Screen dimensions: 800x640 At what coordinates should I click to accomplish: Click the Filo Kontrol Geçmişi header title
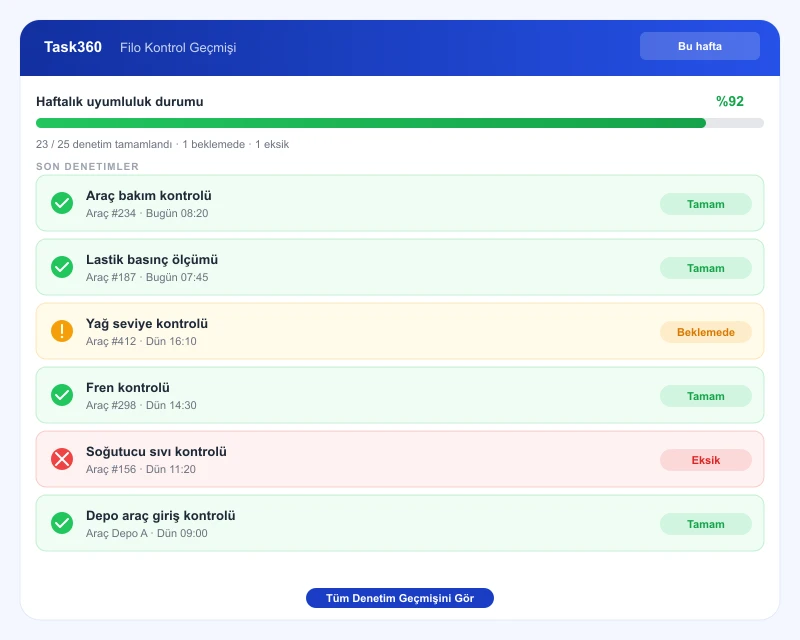tap(178, 47)
